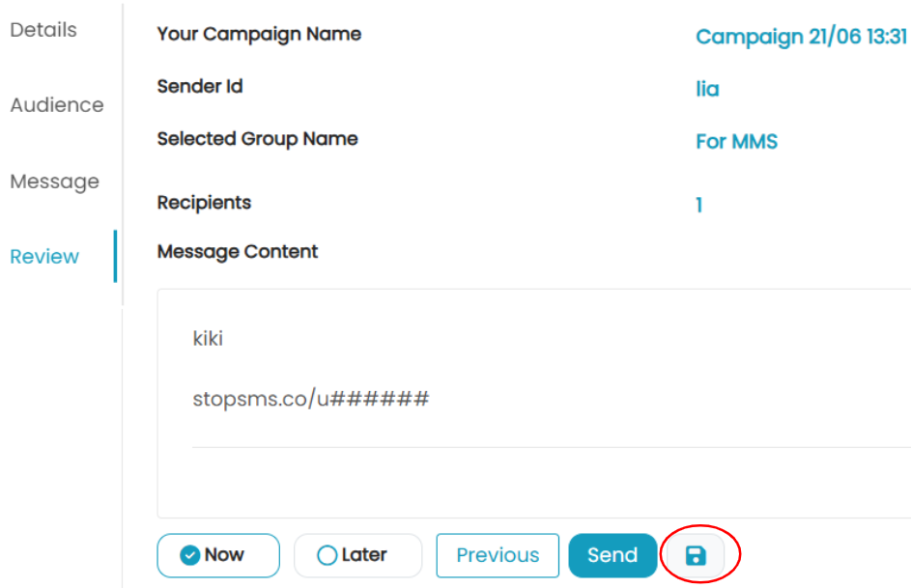Select the Review step tab
Image resolution: width=911 pixels, height=588 pixels.
(44, 257)
